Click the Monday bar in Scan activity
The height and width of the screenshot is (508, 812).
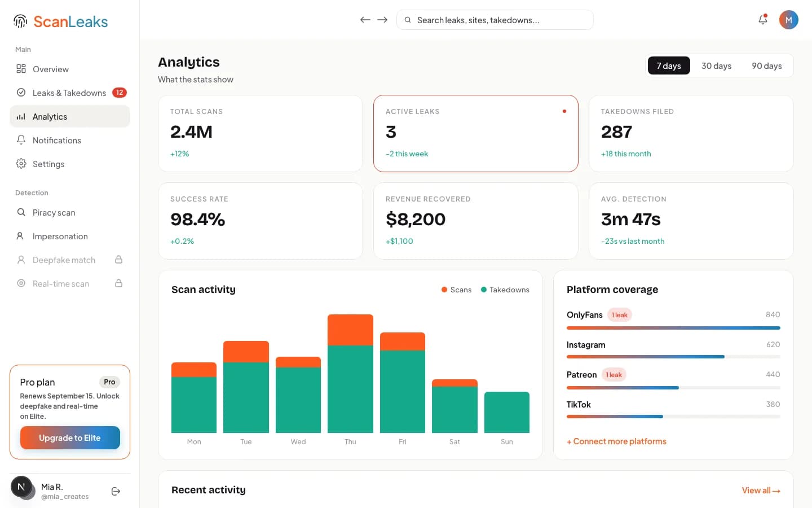(x=194, y=397)
